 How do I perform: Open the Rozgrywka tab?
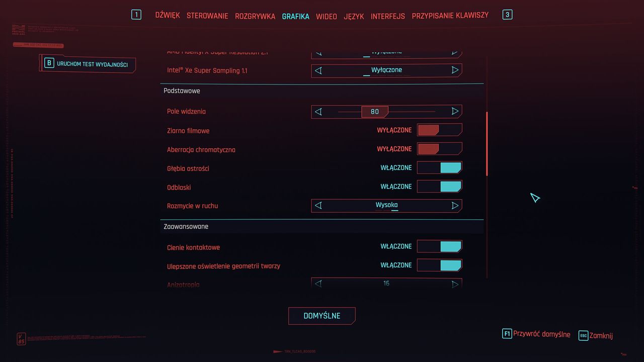pyautogui.click(x=255, y=16)
